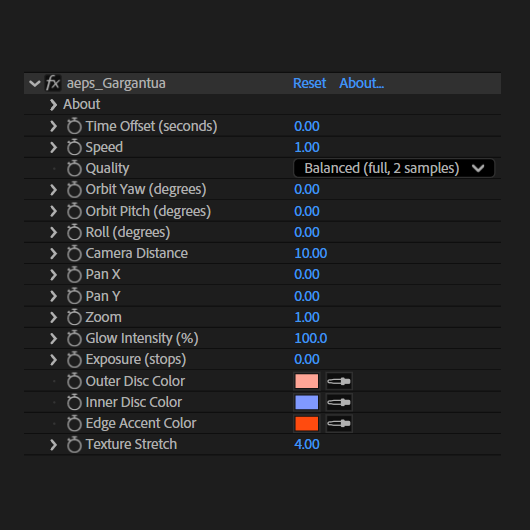This screenshot has width=530, height=530.
Task: Toggle stopwatch for Glow Intensity (%)
Action: point(74,338)
